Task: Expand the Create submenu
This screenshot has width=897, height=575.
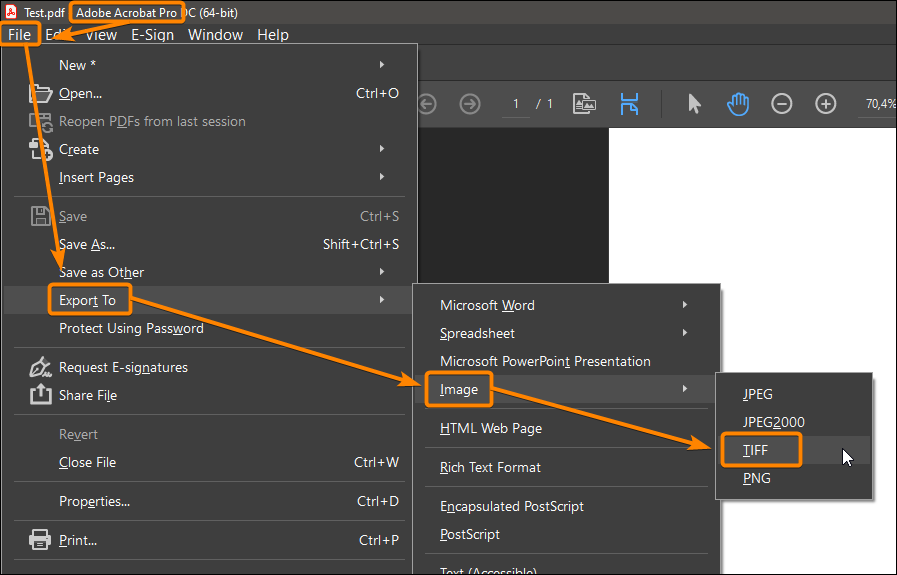Action: pyautogui.click(x=209, y=149)
